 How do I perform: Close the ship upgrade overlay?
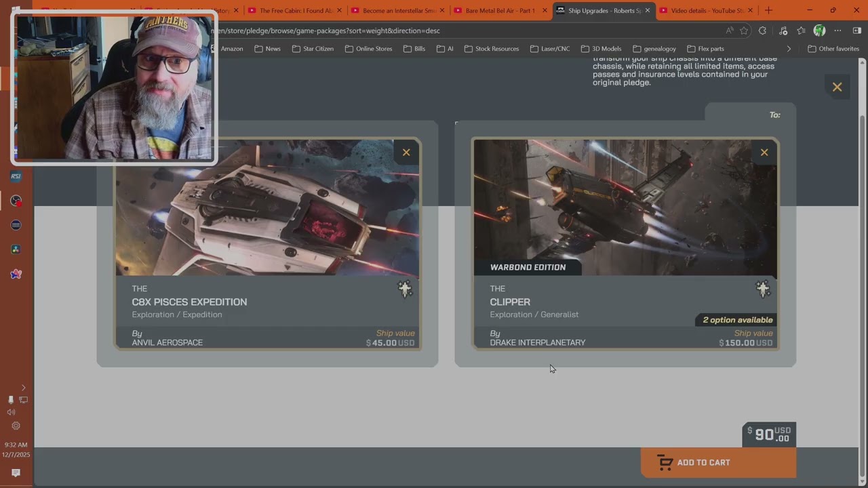point(837,87)
